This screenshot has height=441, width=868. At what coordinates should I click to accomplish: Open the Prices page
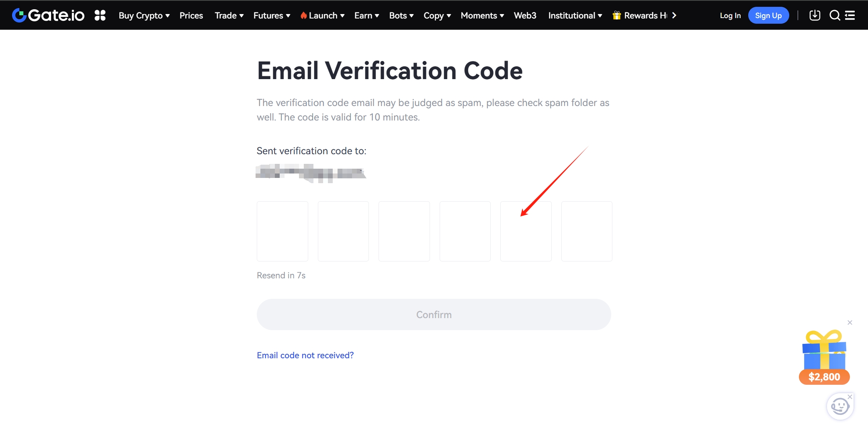pyautogui.click(x=191, y=15)
